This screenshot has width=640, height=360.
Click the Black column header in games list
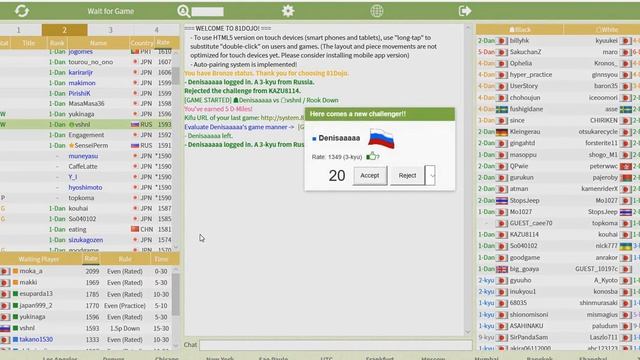tap(520, 29)
